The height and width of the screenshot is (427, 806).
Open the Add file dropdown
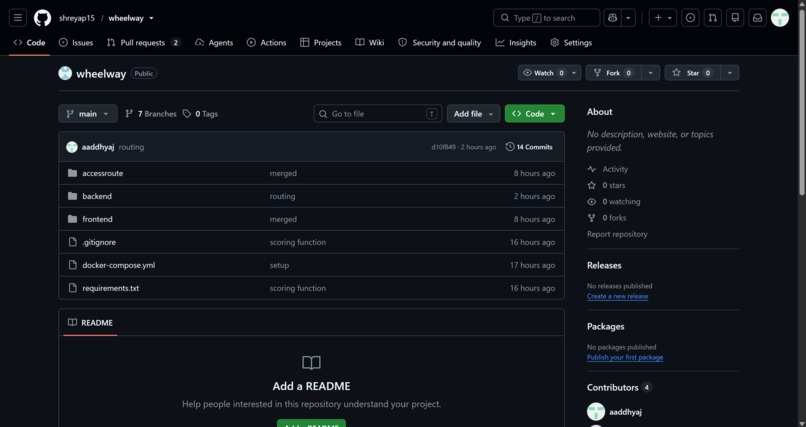(x=473, y=114)
